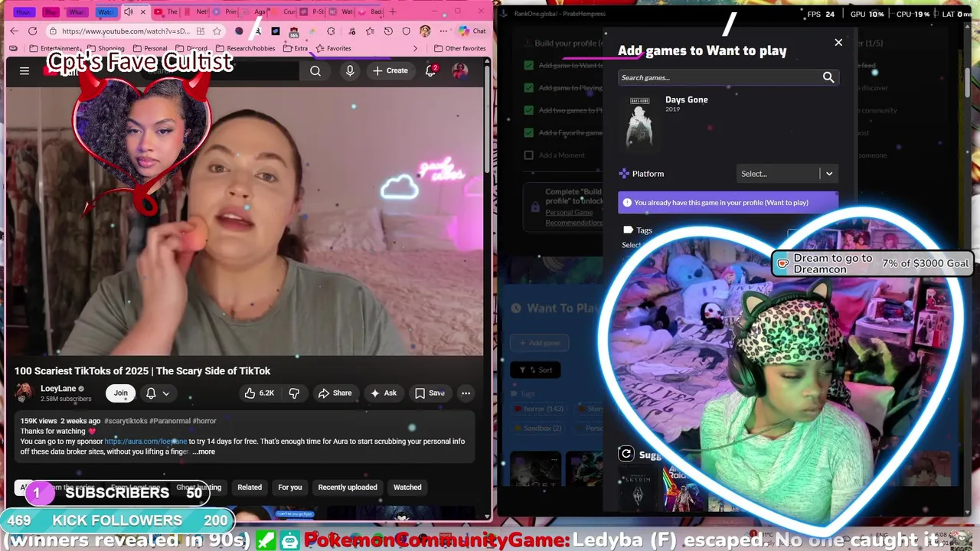Like the video with the thumbs-up button

click(x=259, y=393)
